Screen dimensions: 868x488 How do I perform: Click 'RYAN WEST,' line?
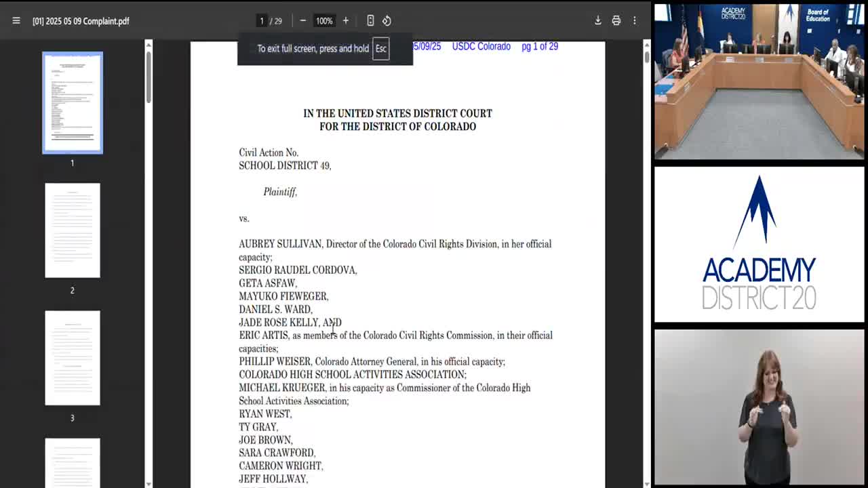click(x=265, y=414)
